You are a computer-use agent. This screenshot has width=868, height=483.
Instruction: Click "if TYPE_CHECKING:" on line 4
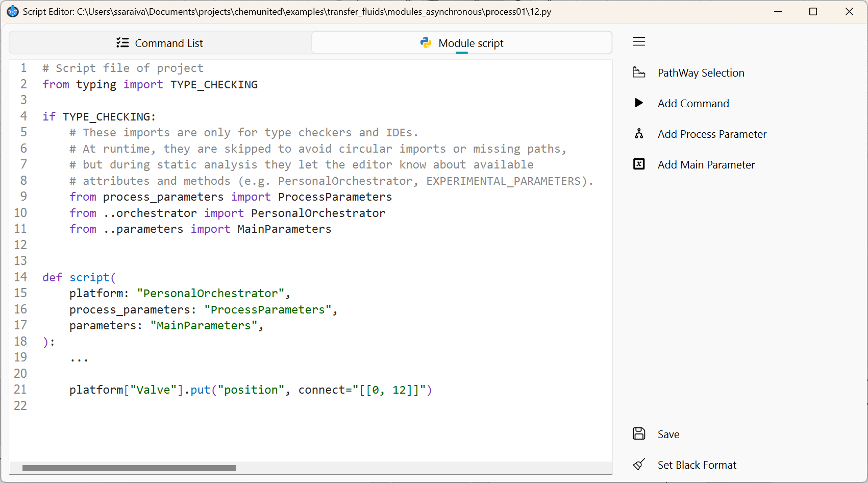(99, 117)
